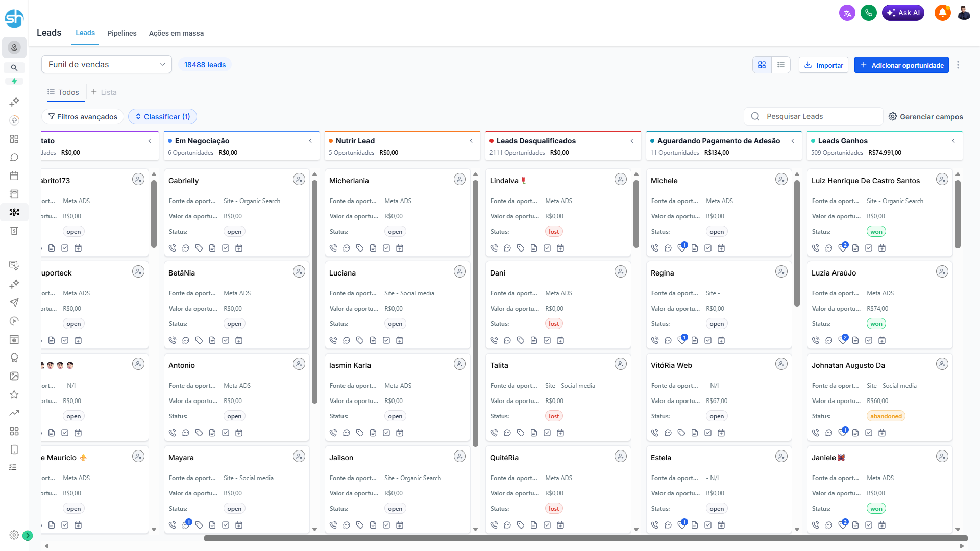The image size is (980, 551).
Task: Click the lost status badge on QuitéRia card
Action: (x=554, y=509)
